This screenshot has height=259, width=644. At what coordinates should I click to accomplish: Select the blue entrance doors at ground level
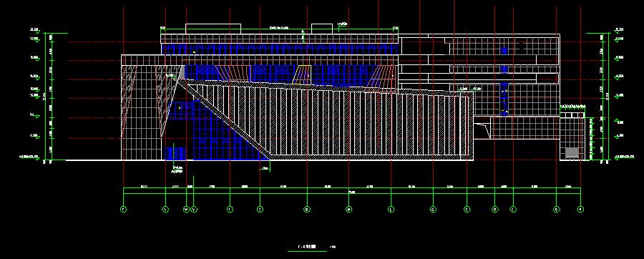click(175, 154)
